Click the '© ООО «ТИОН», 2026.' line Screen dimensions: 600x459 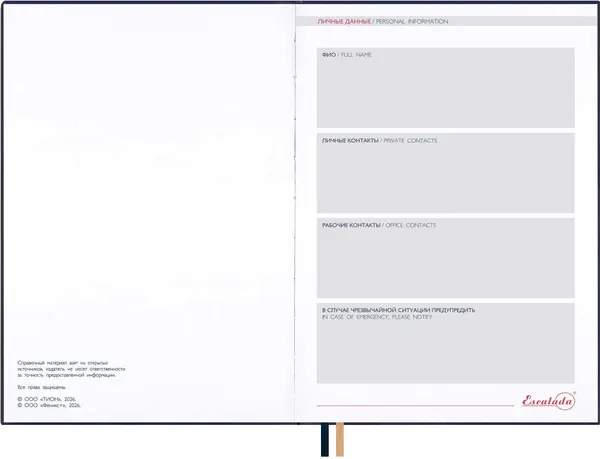coord(46,399)
